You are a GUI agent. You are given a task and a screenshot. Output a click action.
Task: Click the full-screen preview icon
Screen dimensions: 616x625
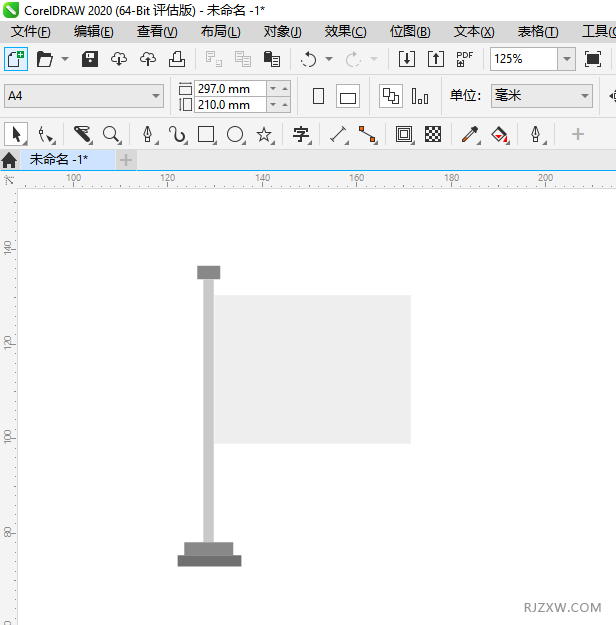click(593, 59)
